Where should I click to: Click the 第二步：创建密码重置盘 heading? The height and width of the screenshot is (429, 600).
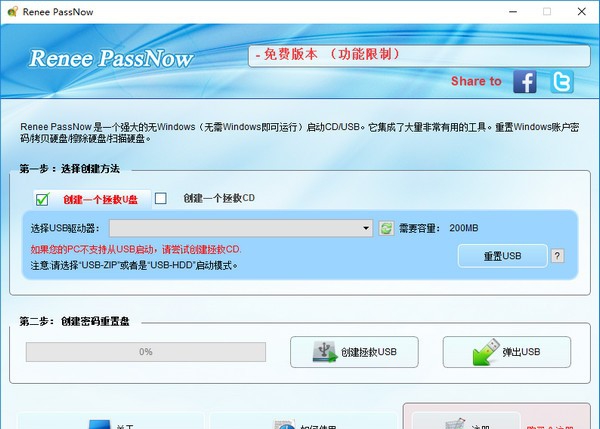coord(74,321)
